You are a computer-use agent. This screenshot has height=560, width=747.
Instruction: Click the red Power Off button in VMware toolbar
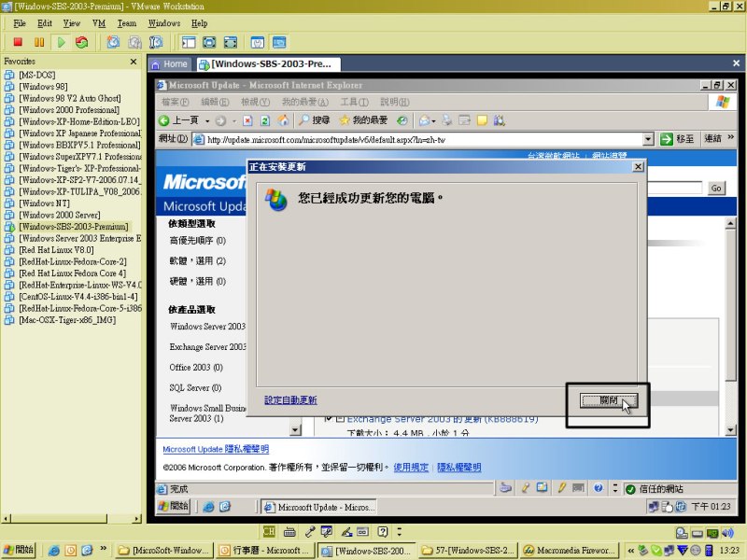(18, 42)
